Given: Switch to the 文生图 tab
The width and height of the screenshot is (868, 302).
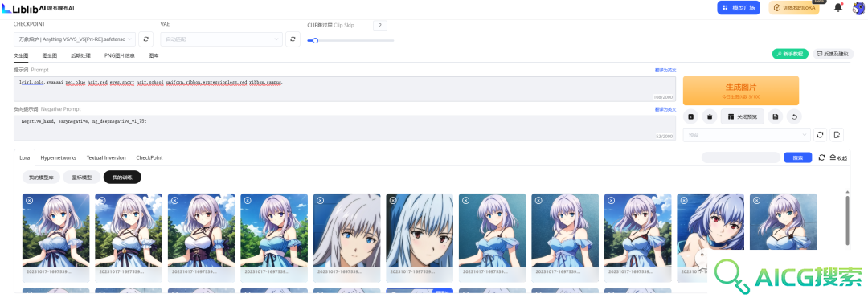Looking at the screenshot, I should (x=21, y=55).
